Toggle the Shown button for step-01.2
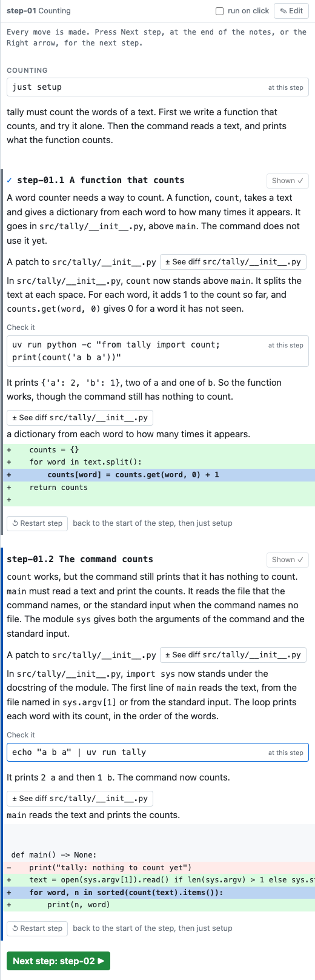This screenshot has width=315, height=980. (x=287, y=560)
